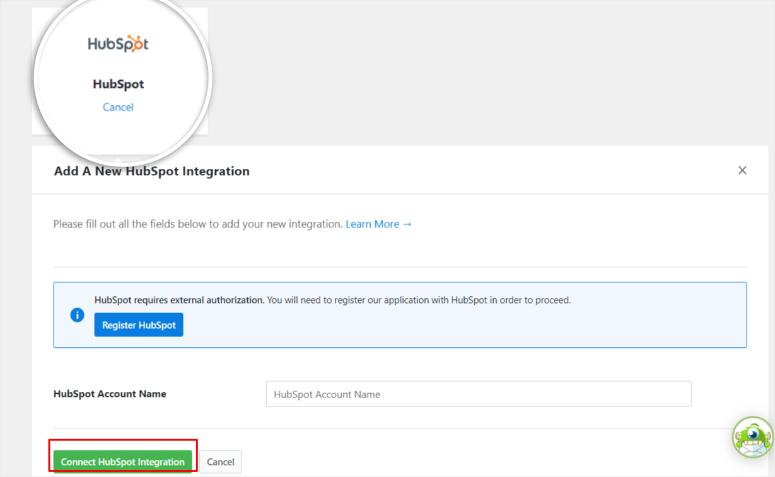Focus the HubSpot Account Name input field
Viewport: 775px width, 477px height.
coord(478,394)
